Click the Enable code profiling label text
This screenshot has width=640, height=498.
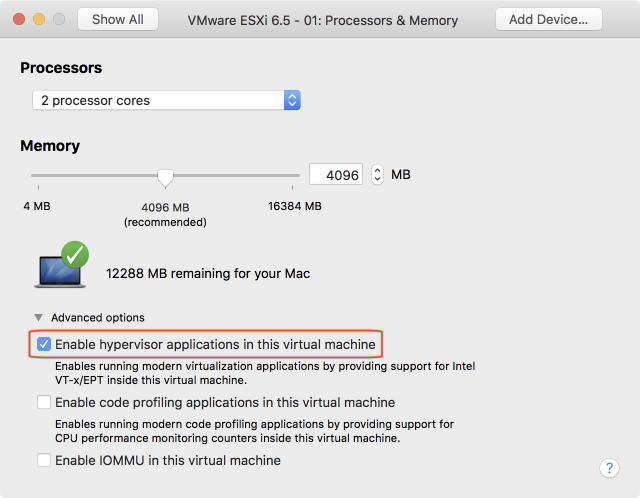[x=225, y=403]
